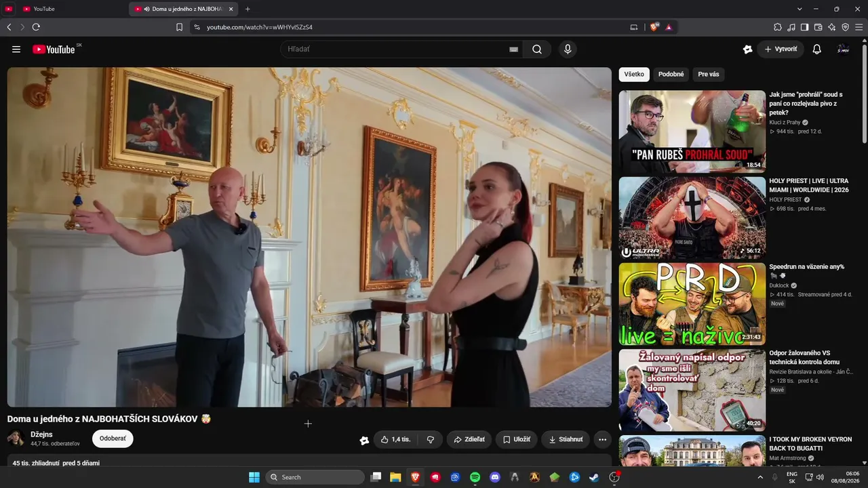Bookmark this page

click(179, 27)
